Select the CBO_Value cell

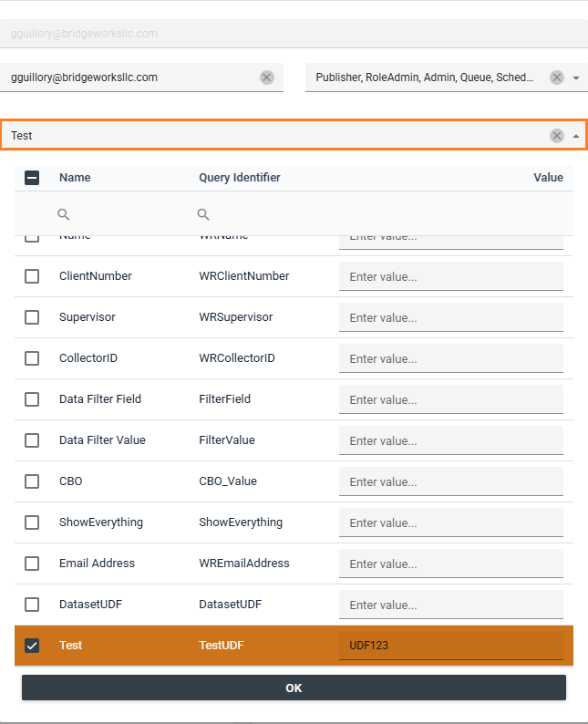click(x=228, y=481)
